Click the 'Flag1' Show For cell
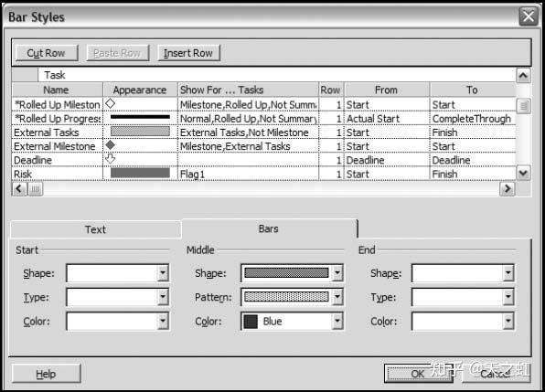 [x=248, y=174]
